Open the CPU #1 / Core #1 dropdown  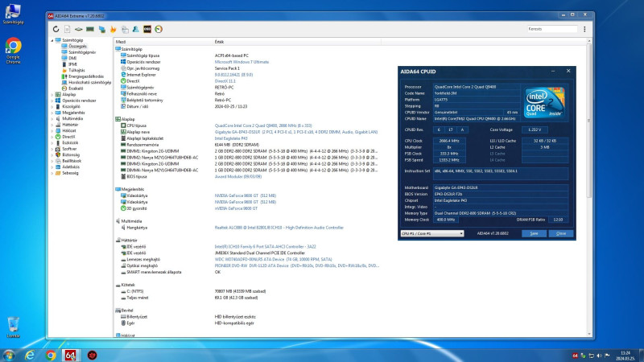click(x=431, y=233)
